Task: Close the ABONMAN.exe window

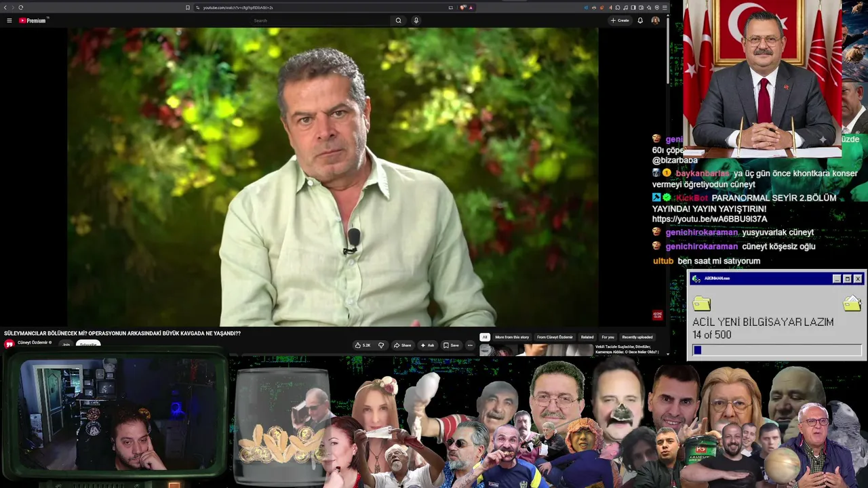Action: coord(858,279)
